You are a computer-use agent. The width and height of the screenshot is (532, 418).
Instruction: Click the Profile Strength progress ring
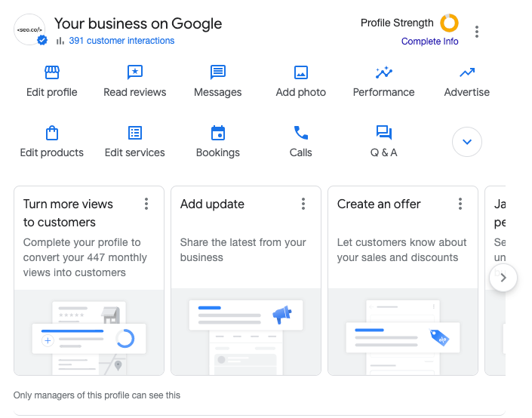(450, 23)
